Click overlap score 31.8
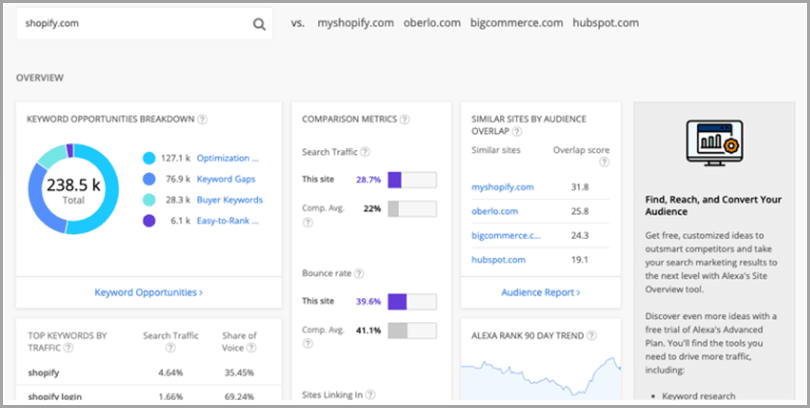This screenshot has width=810, height=408. click(x=580, y=187)
